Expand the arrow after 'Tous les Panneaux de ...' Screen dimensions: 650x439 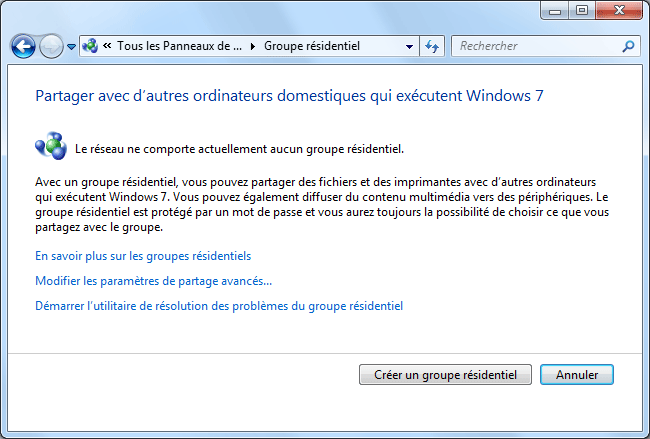pos(252,46)
